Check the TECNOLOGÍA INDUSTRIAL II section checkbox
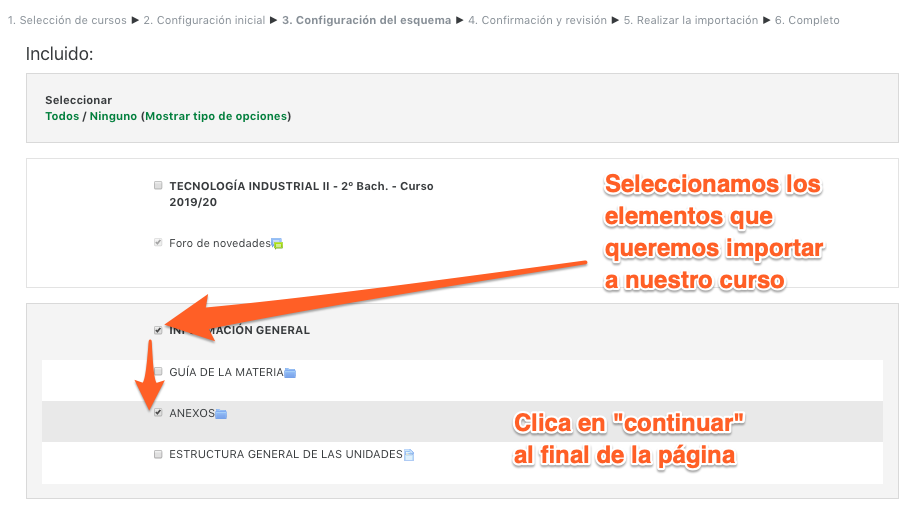This screenshot has height=509, width=905. 158,186
